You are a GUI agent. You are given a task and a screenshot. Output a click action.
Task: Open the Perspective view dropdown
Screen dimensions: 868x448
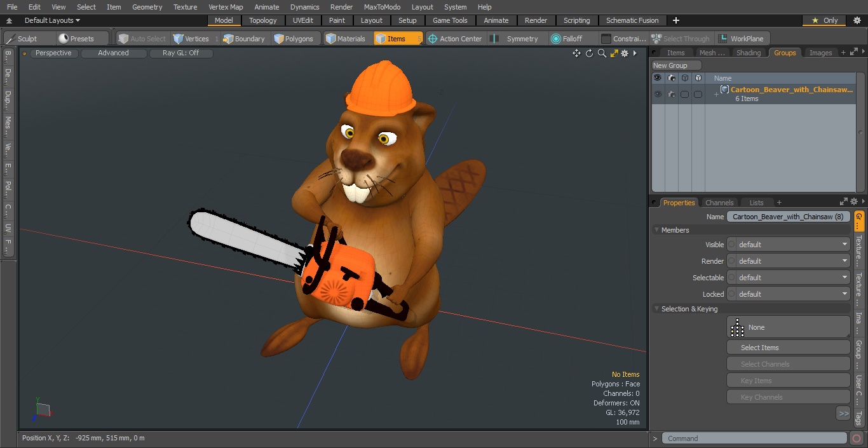tap(53, 53)
